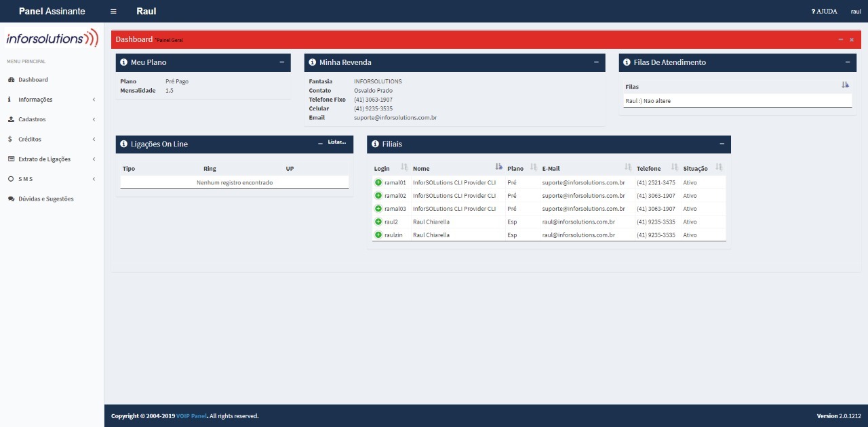Image resolution: width=868 pixels, height=427 pixels.
Task: Click the Dashboard gauge icon in sidebar
Action: (x=11, y=80)
